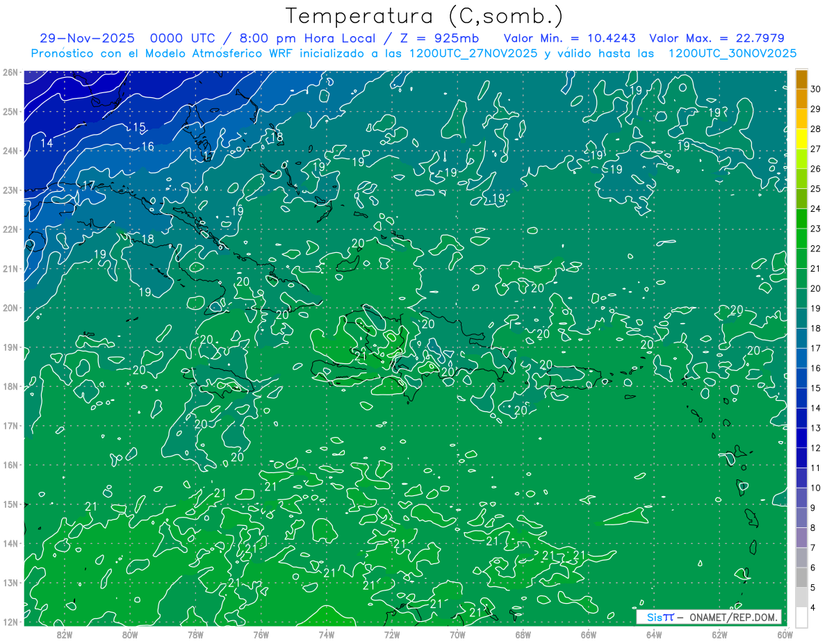Click the '17N' latitude axis label
834x644 pixels.
[10, 426]
